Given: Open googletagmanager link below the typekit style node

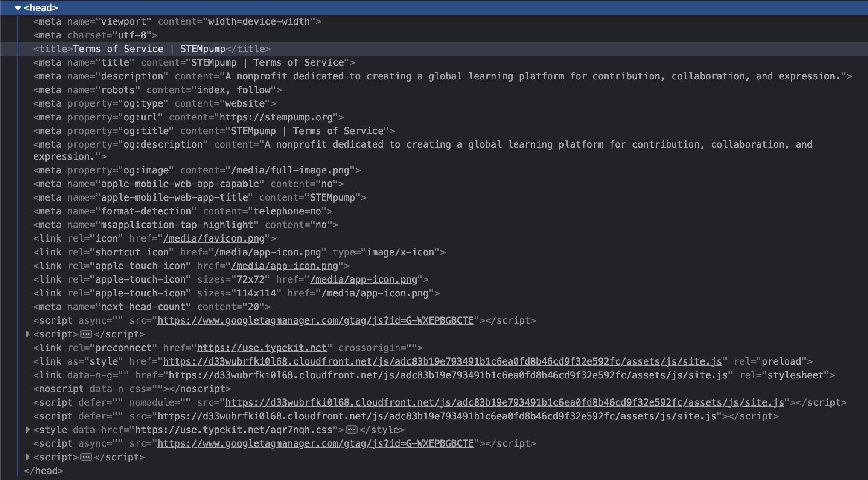Looking at the screenshot, I should 315,443.
